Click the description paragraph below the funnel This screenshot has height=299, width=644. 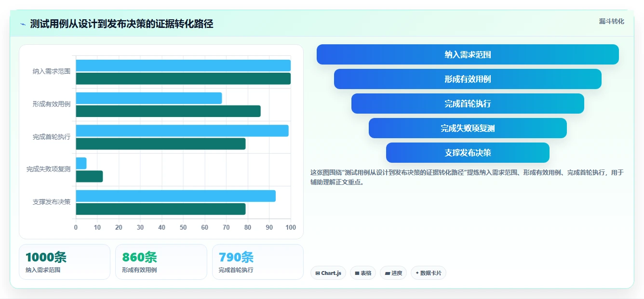pos(467,177)
